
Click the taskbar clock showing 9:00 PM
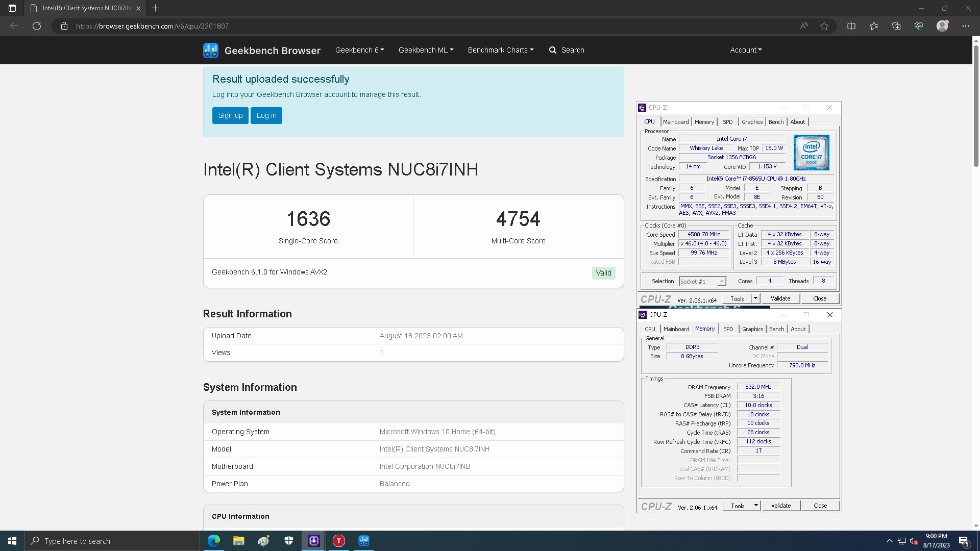click(936, 541)
